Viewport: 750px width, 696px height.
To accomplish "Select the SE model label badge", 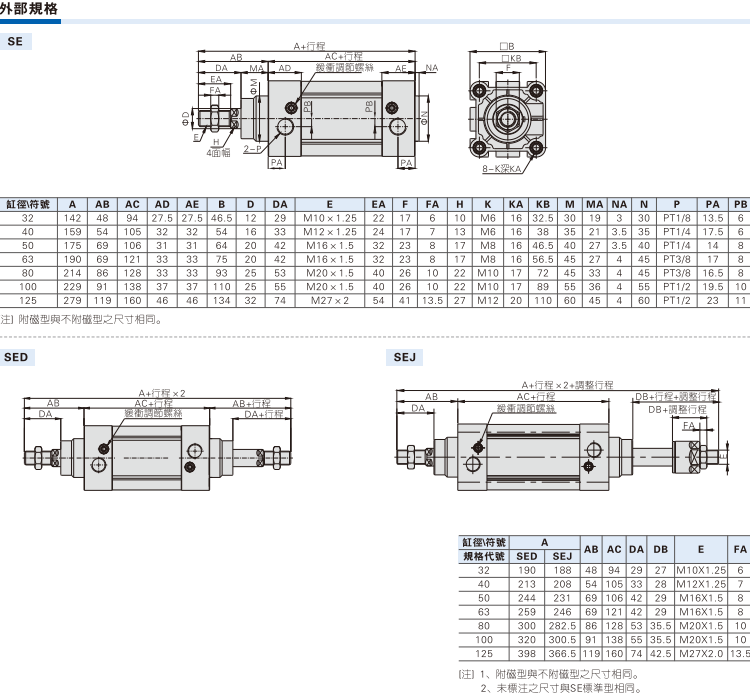I will click(x=17, y=42).
